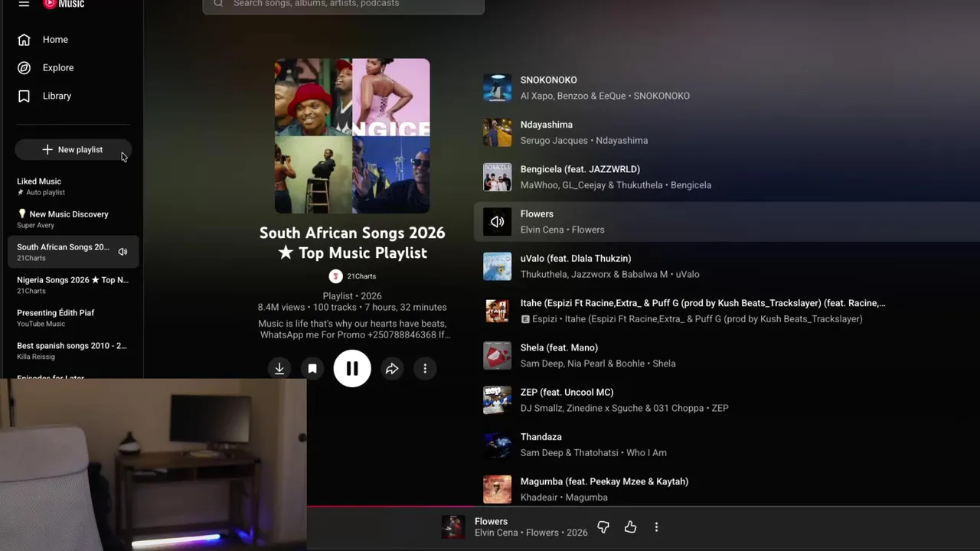The height and width of the screenshot is (551, 980).
Task: Click Itahe album thumbnail
Action: (x=497, y=311)
